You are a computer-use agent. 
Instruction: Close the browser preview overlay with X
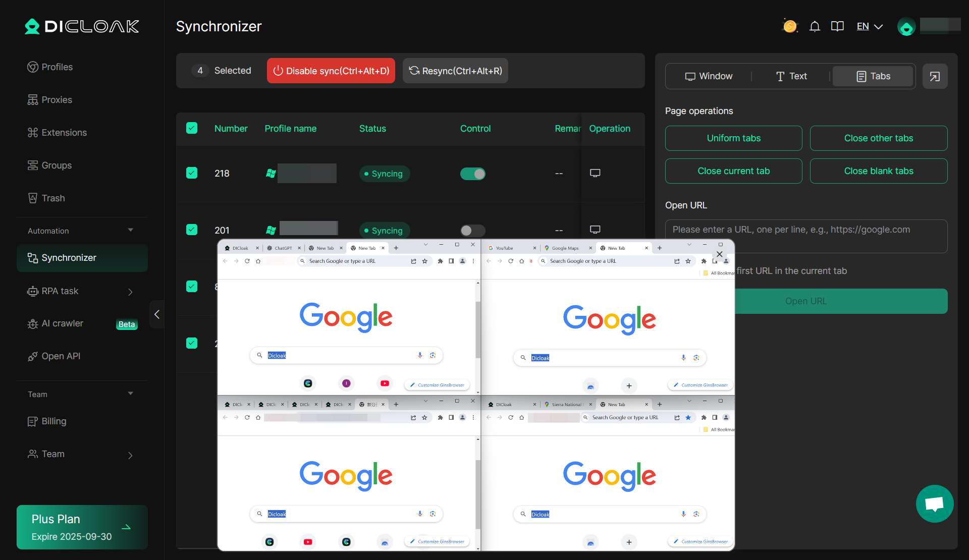[x=720, y=254]
